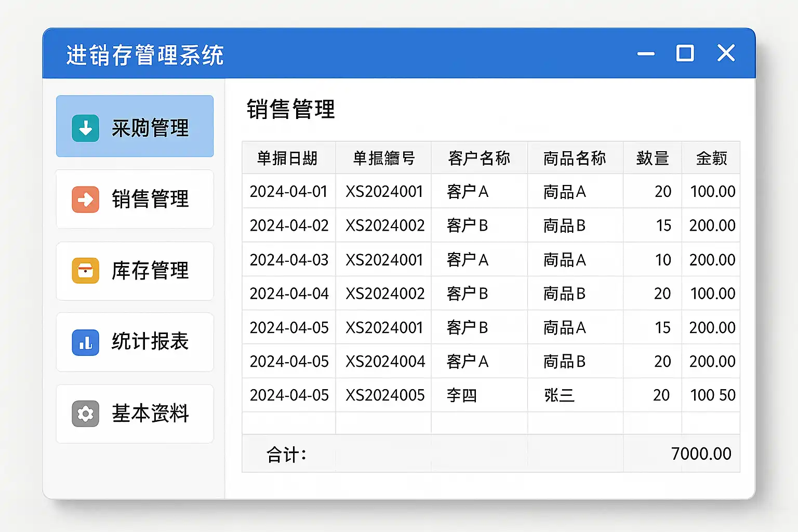Viewport: 798px width, 532px height.
Task: Click the total amount 7000.00 cell
Action: pos(700,454)
